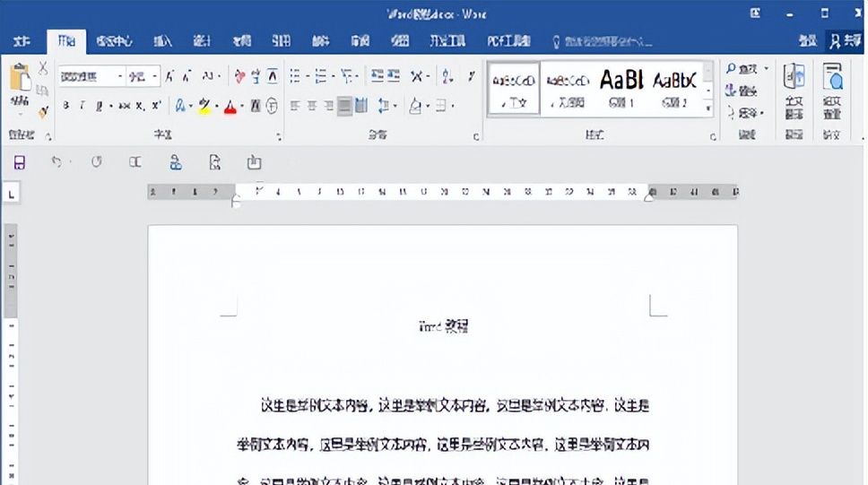Show paragraph marks icon
868x485 pixels.
point(471,76)
